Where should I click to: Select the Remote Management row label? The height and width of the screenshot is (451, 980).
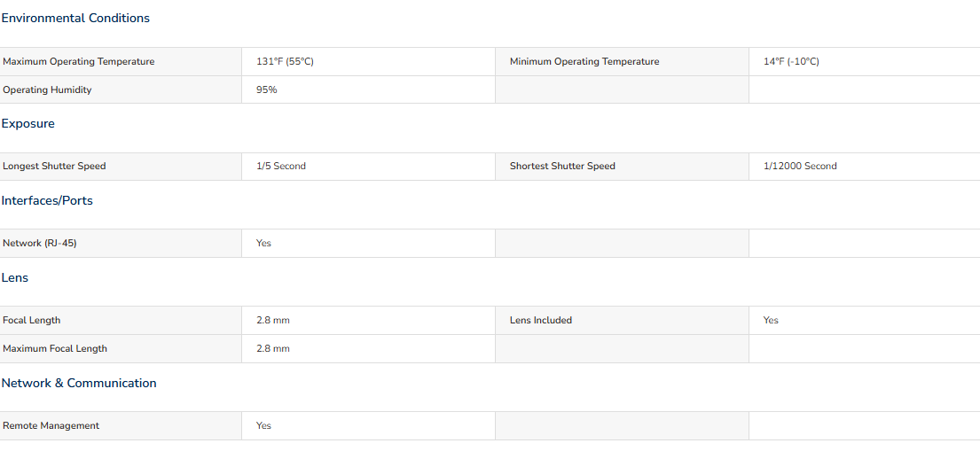coord(51,426)
